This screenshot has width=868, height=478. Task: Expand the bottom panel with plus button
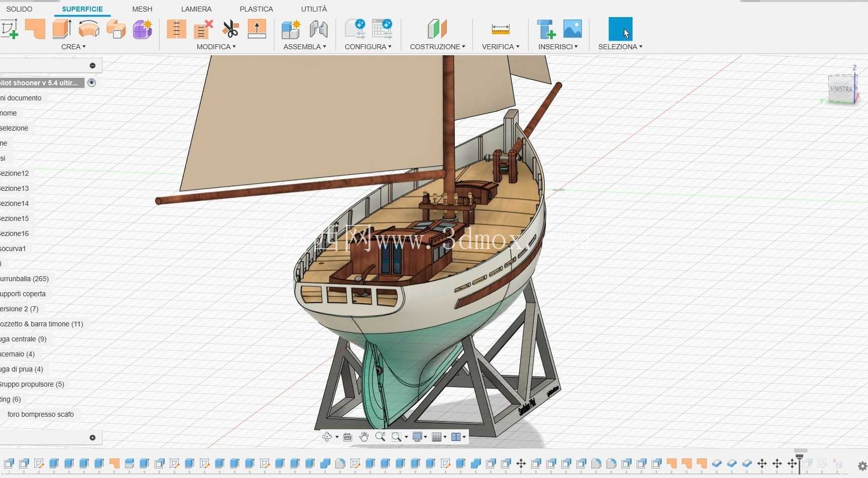tap(92, 438)
